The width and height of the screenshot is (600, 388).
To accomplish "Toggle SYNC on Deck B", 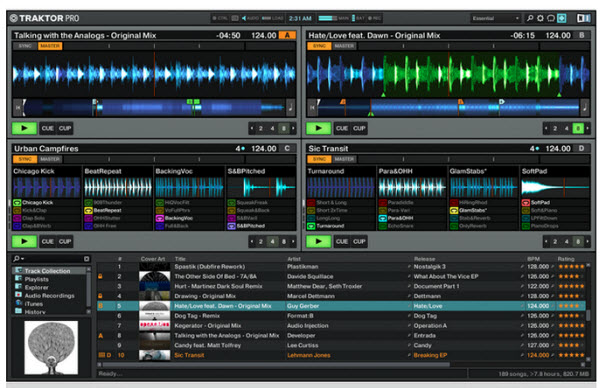I will coord(319,46).
